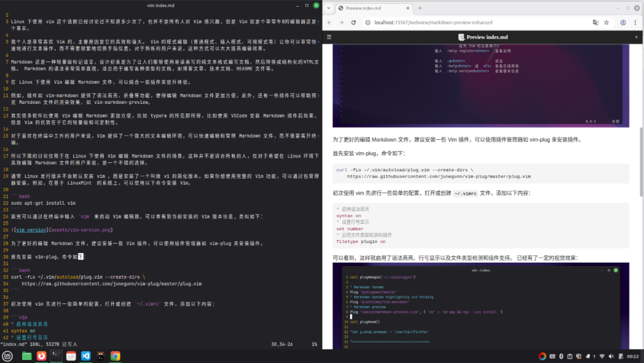Close the Preview index.md panel
The height and width of the screenshot is (363, 644).
click(637, 37)
